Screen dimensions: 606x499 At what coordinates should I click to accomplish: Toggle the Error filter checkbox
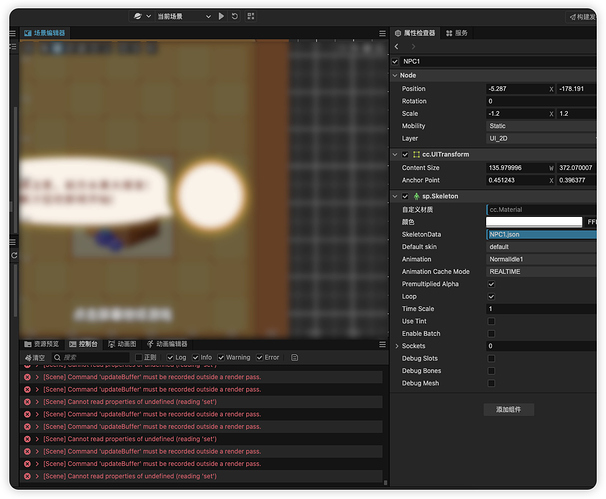coord(260,358)
